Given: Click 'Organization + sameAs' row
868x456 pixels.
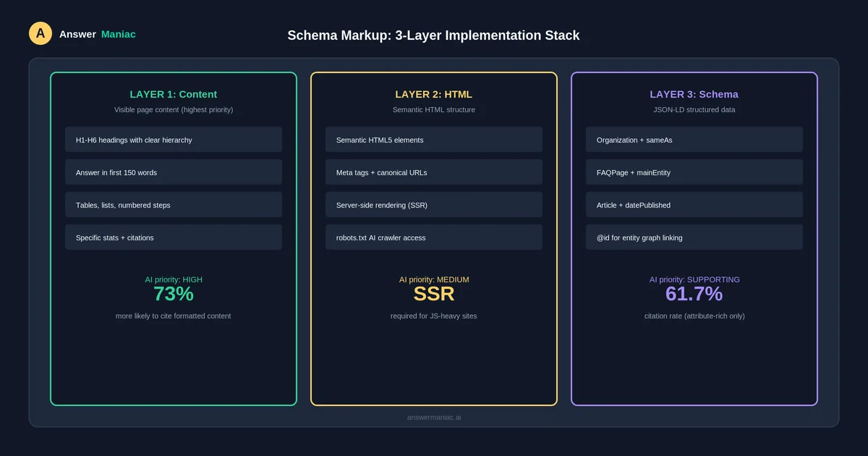Looking at the screenshot, I should tap(694, 140).
